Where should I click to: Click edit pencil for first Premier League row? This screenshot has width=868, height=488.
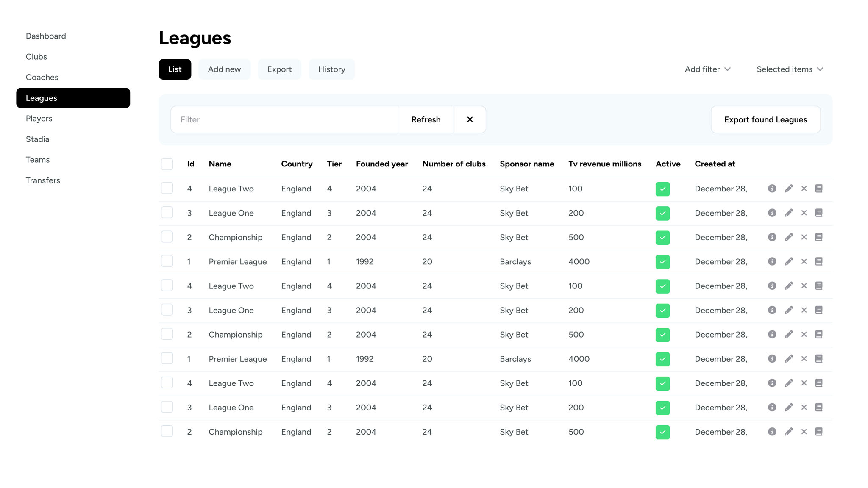[x=788, y=261]
